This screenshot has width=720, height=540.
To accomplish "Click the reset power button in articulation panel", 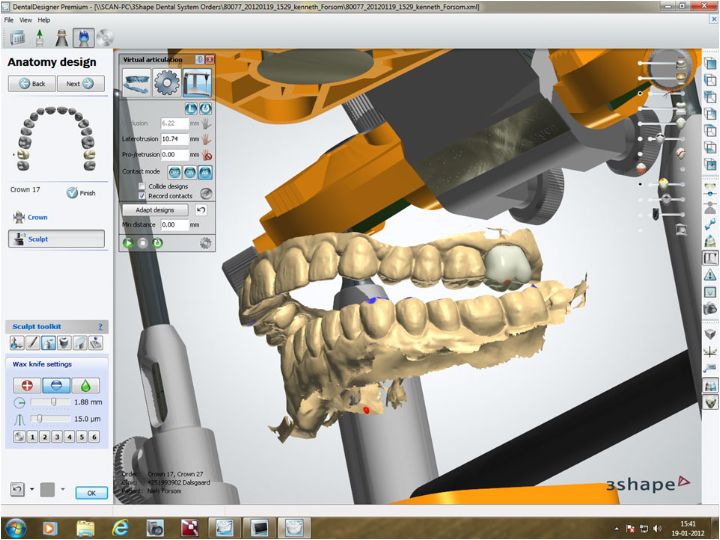I will tap(205, 109).
